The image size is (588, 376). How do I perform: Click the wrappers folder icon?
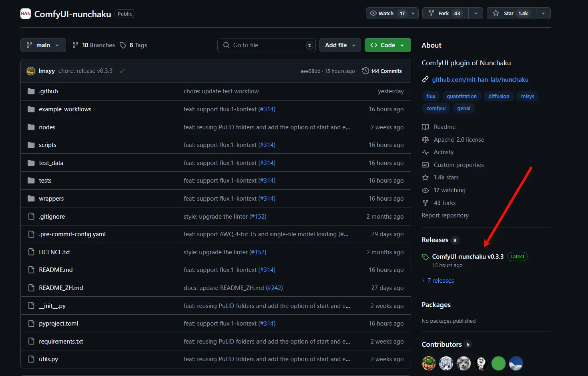tap(31, 199)
